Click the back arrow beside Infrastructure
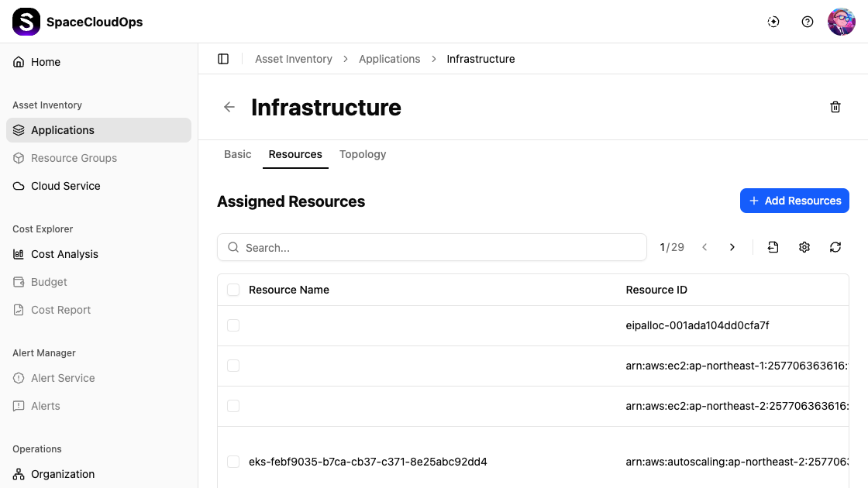Screen dimensions: 868x488 (229, 108)
